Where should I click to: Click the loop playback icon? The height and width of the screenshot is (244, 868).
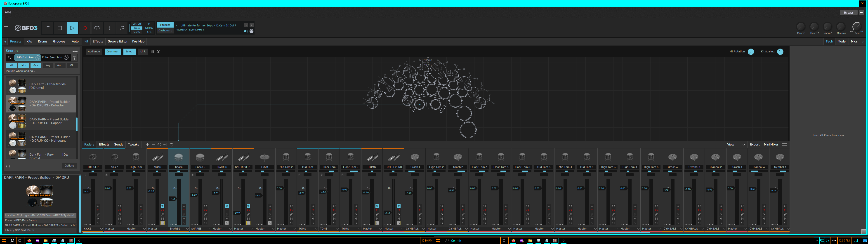(97, 28)
